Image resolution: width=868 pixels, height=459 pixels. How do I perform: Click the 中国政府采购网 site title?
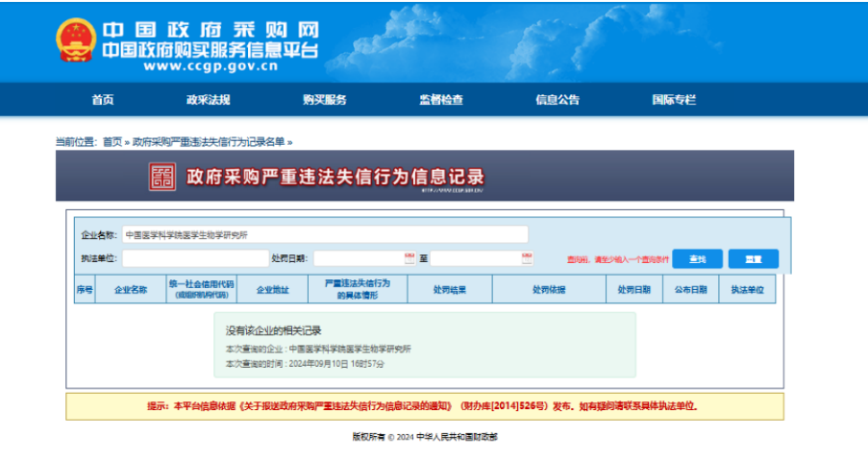pyautogui.click(x=211, y=30)
